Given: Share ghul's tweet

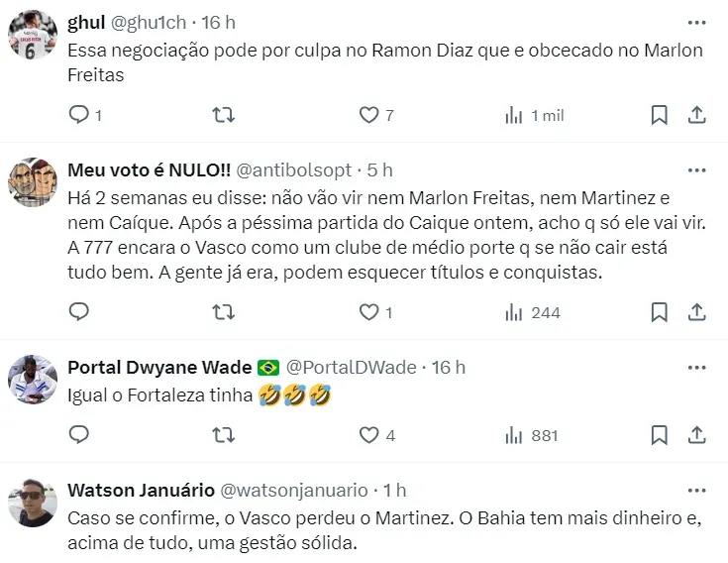Looking at the screenshot, I should [696, 115].
